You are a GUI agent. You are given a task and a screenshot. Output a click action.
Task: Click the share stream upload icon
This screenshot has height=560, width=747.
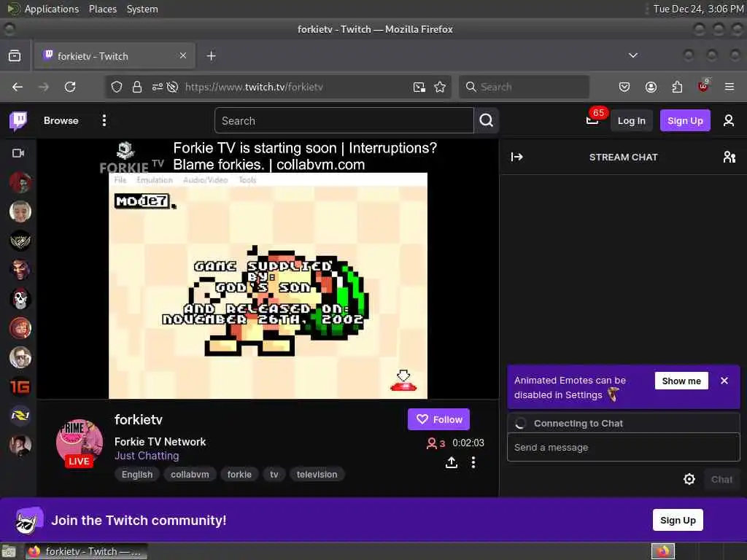coord(451,462)
